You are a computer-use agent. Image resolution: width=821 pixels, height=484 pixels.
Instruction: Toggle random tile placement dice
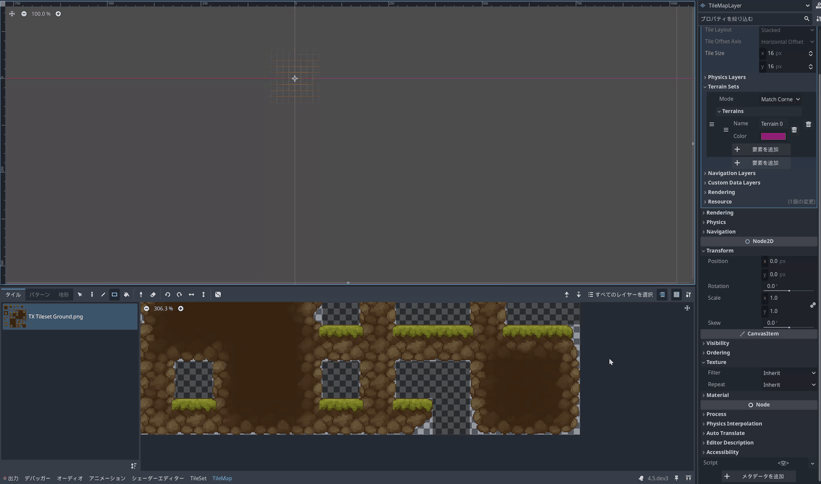point(218,294)
